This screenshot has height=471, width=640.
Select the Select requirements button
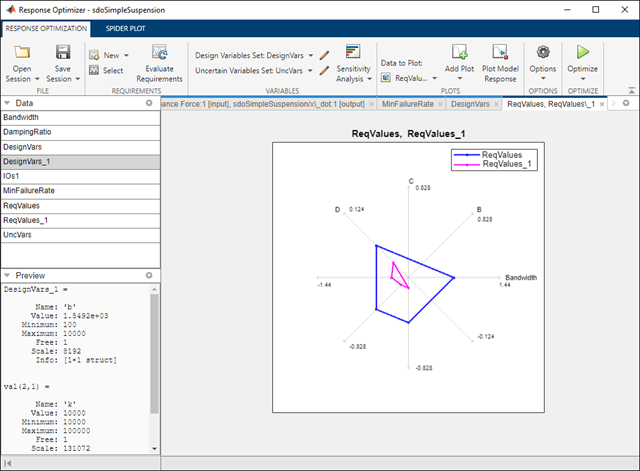pyautogui.click(x=106, y=71)
